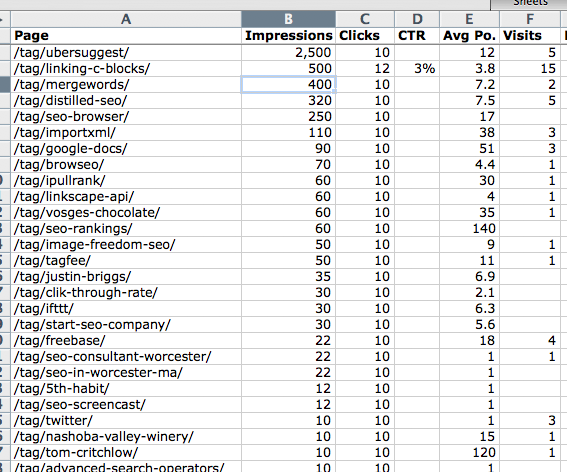Select the /tag/nashoba-valley-winery/ cell
The image size is (567, 472).
pos(126,437)
